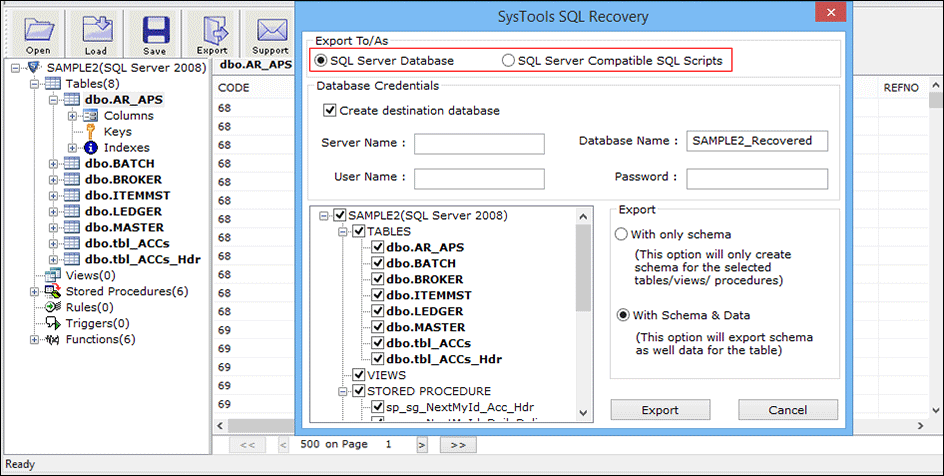Click the REFNO column header

click(x=901, y=88)
